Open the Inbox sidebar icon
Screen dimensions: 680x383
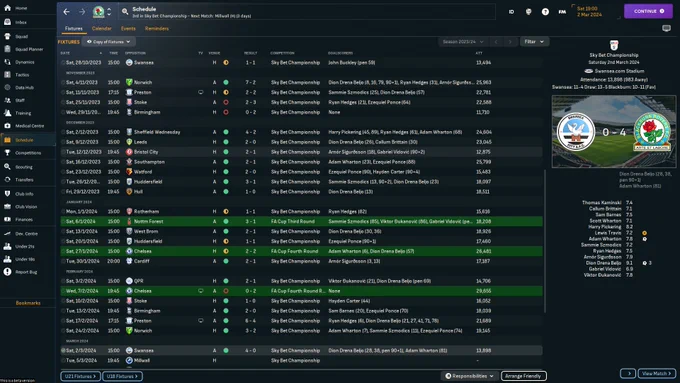[x=7, y=22]
